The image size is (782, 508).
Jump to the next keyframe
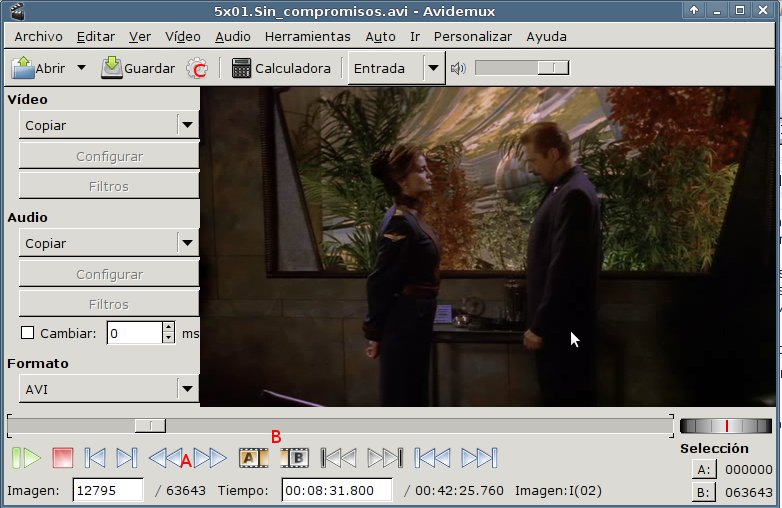pyautogui.click(x=210, y=458)
